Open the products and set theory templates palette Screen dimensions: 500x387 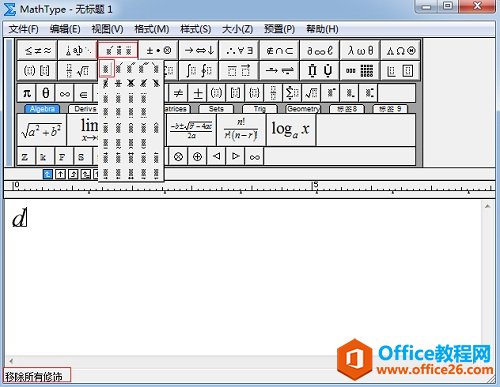[320, 70]
